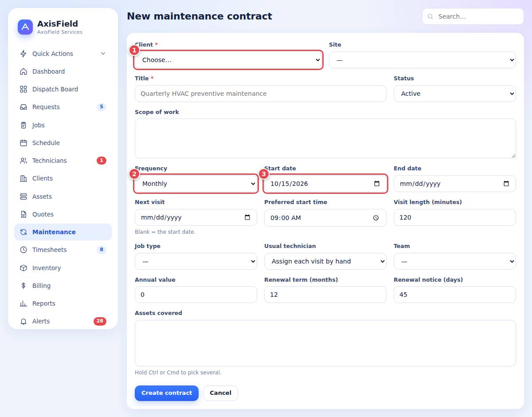Click the AxisField brand name
532x417 pixels.
pos(58,24)
